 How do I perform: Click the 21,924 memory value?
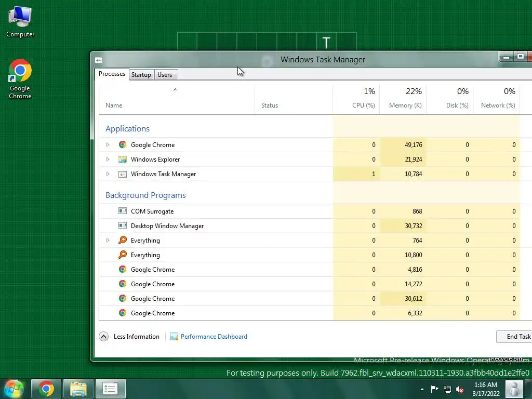413,159
